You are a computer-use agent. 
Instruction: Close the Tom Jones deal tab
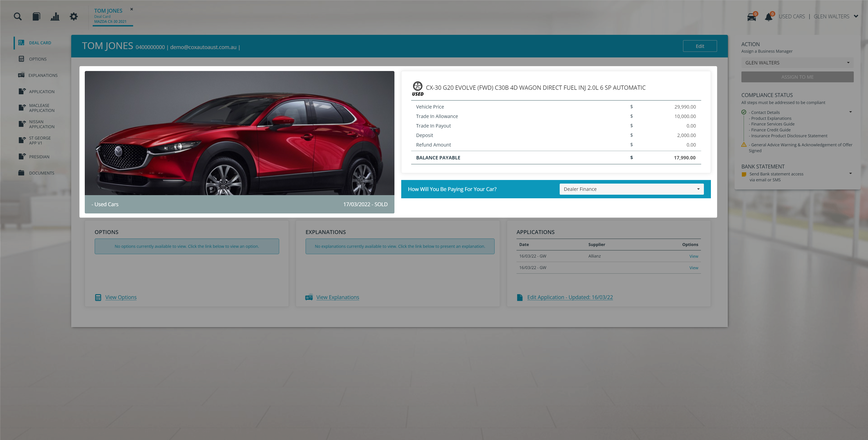(132, 9)
